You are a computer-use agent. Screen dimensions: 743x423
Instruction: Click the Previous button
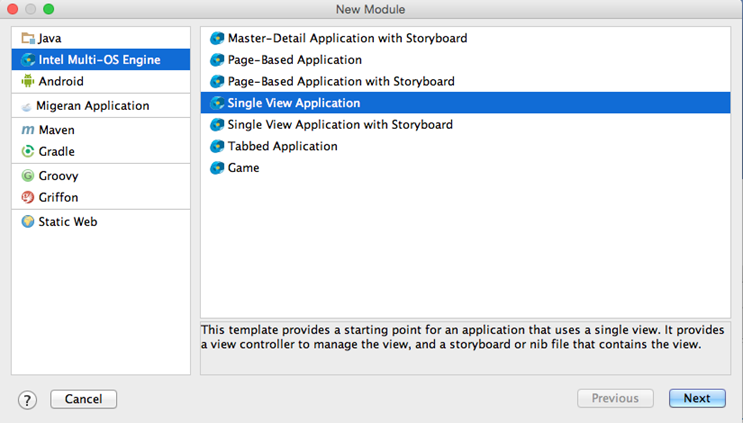click(x=615, y=398)
